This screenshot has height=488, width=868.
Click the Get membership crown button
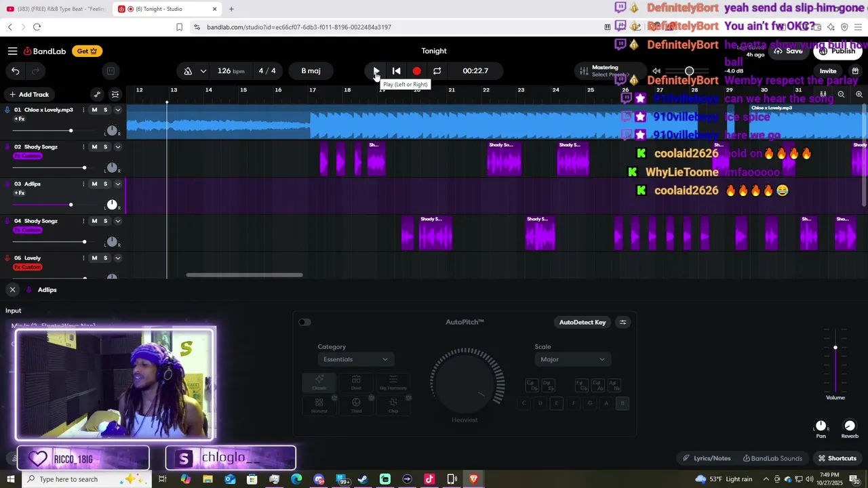(x=87, y=51)
